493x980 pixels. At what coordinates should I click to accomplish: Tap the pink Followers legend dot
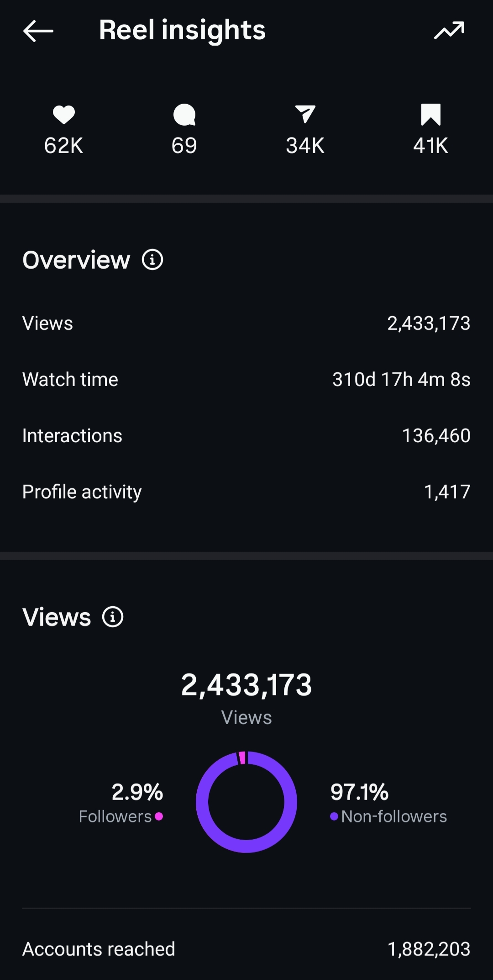coord(159,816)
